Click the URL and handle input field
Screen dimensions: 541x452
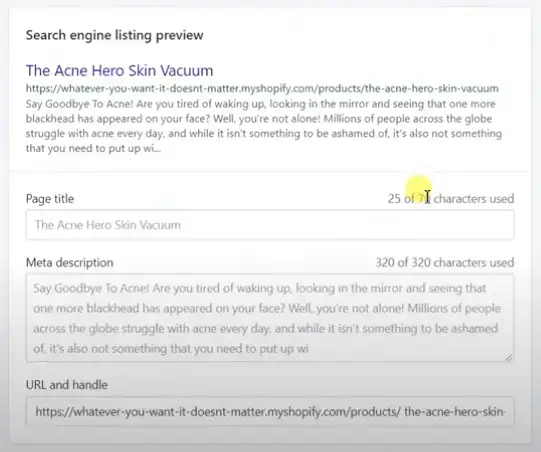click(x=270, y=411)
